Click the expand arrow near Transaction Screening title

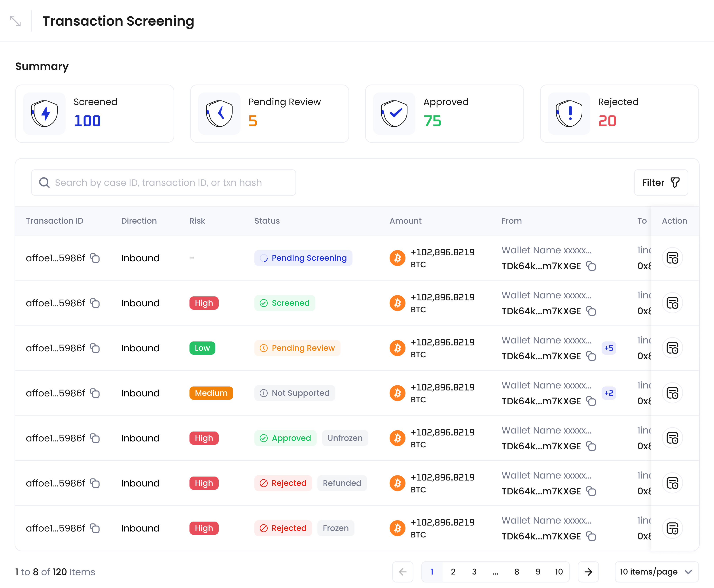click(x=15, y=21)
